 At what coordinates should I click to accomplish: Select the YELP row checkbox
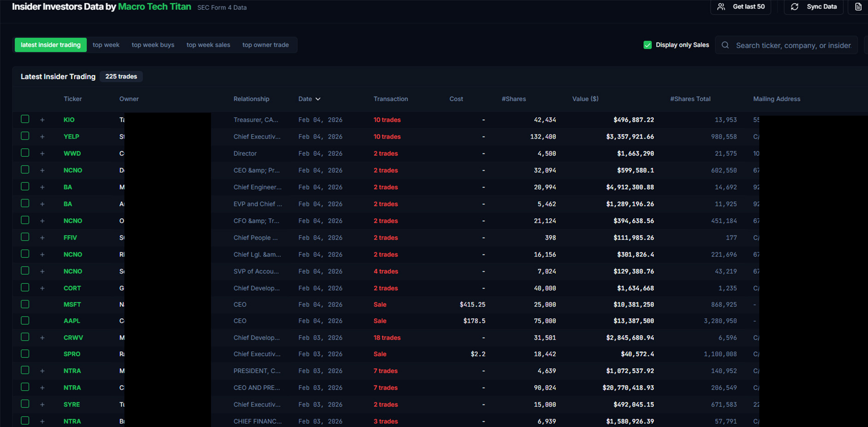click(25, 136)
